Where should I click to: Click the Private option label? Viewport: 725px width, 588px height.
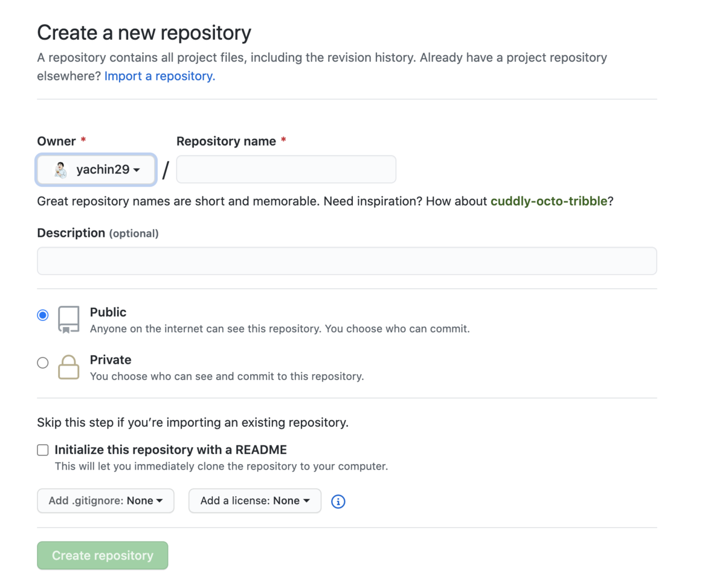(x=111, y=360)
